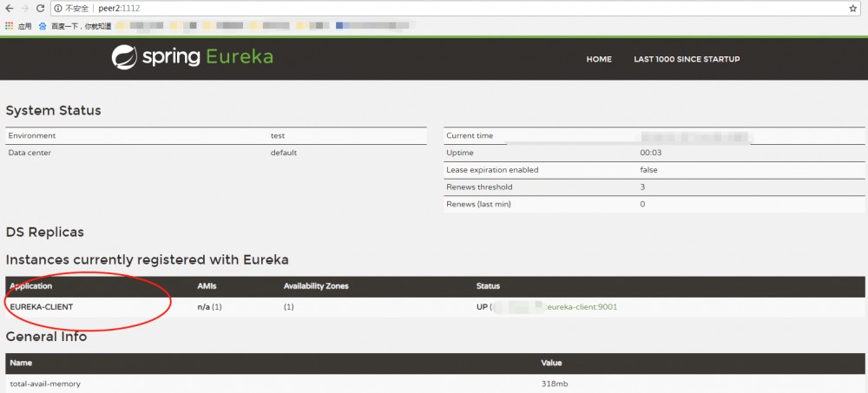Select the Application column header
Viewport: 868px width, 393px height.
[x=31, y=286]
